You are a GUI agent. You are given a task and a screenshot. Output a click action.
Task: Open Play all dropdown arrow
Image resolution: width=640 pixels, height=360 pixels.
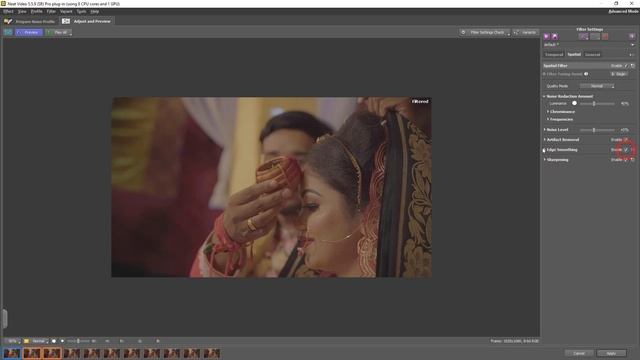coord(71,33)
